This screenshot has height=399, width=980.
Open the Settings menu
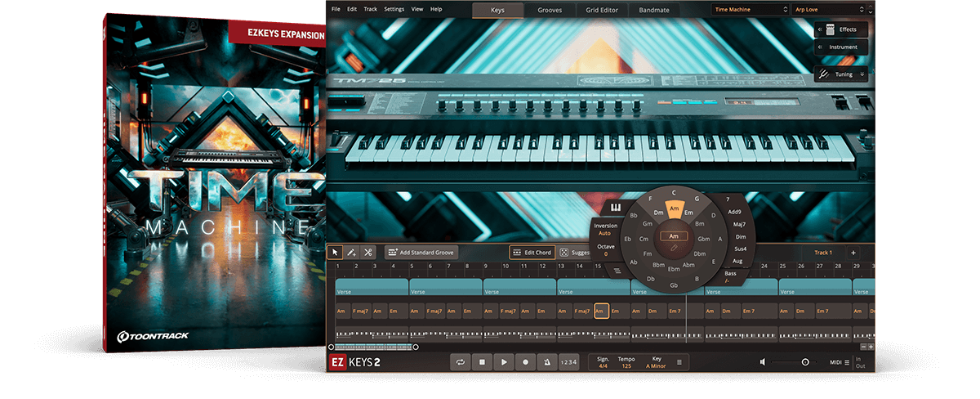pos(394,9)
